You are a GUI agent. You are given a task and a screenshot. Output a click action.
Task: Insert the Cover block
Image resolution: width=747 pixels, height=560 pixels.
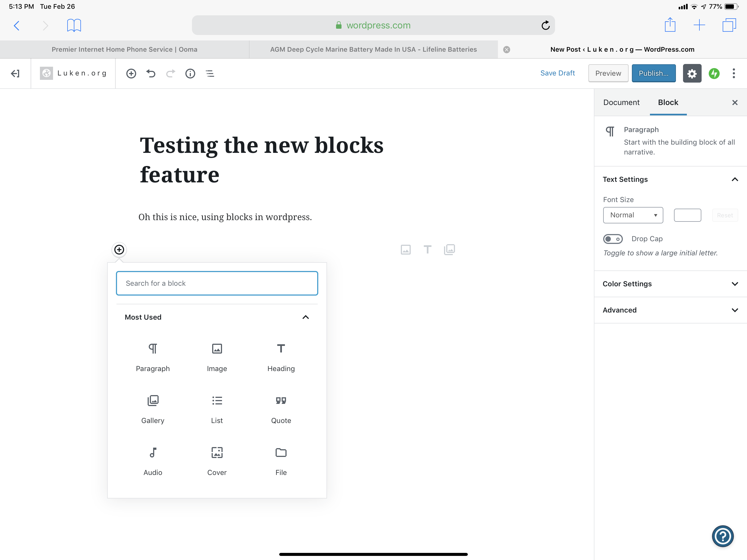coord(217,461)
